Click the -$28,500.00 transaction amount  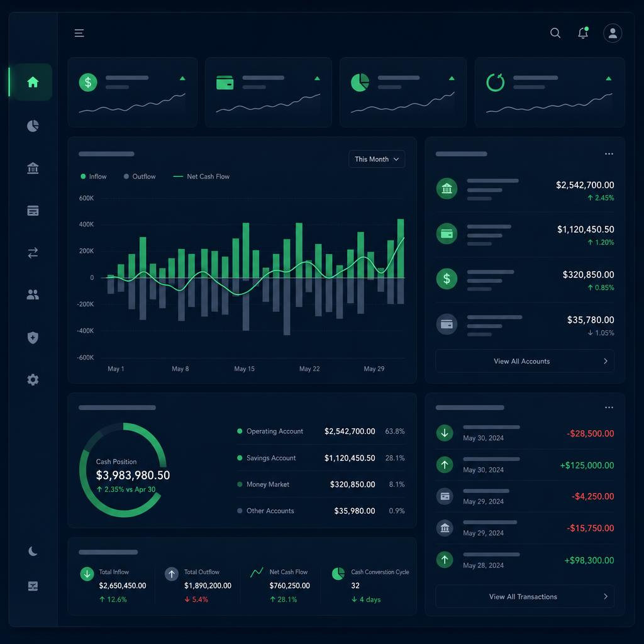click(x=590, y=433)
